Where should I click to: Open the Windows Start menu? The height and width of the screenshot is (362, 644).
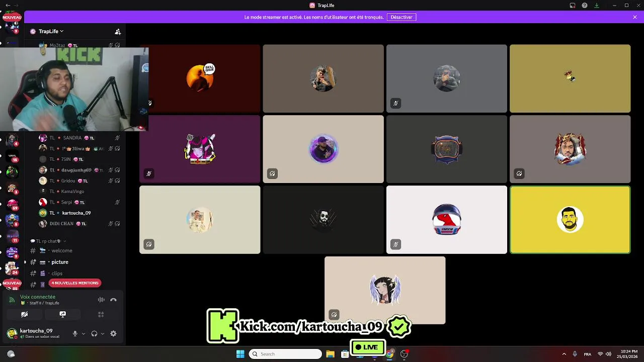tap(240, 354)
